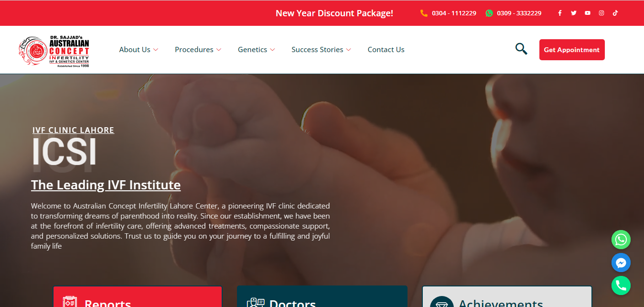Click the Get Appointment button

pyautogui.click(x=572, y=50)
